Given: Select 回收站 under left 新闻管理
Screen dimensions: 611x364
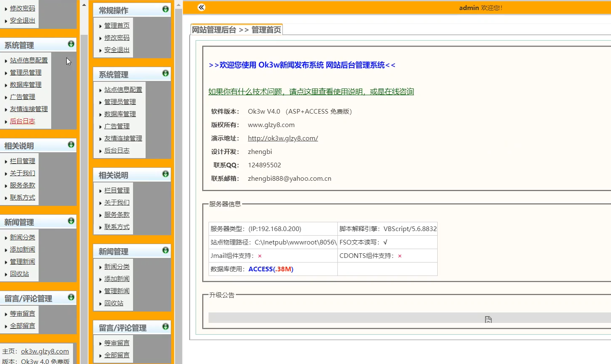Looking at the screenshot, I should click(x=19, y=273).
